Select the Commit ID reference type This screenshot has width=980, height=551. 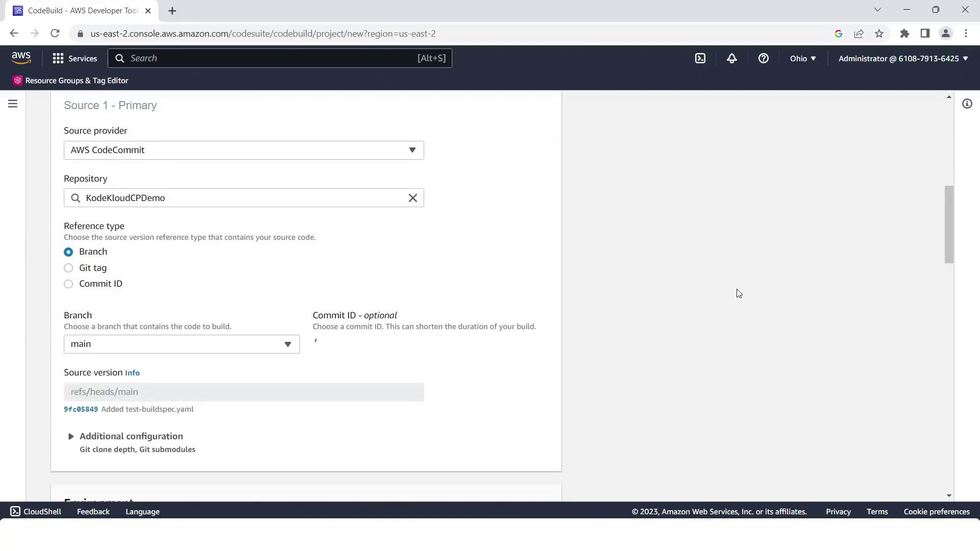point(68,284)
